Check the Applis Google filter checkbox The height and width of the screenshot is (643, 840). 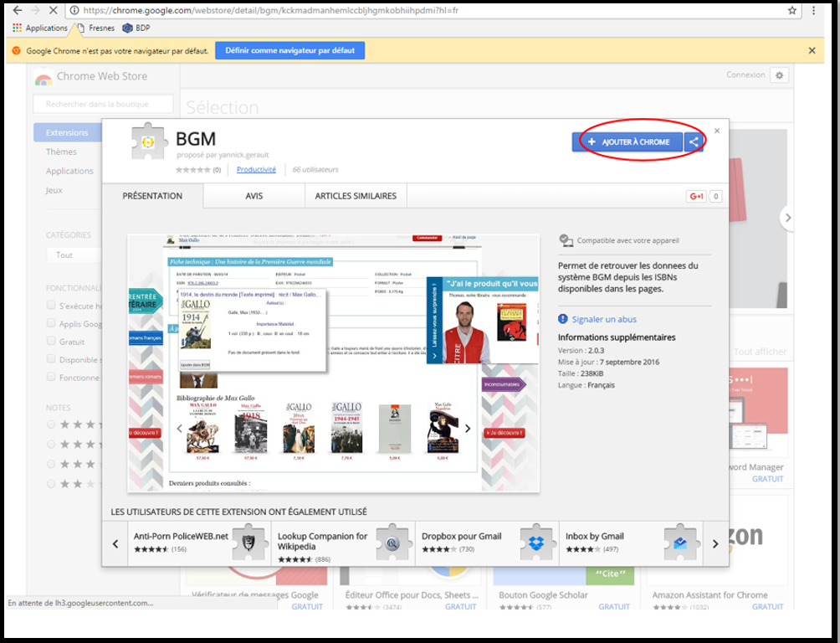[x=51, y=323]
